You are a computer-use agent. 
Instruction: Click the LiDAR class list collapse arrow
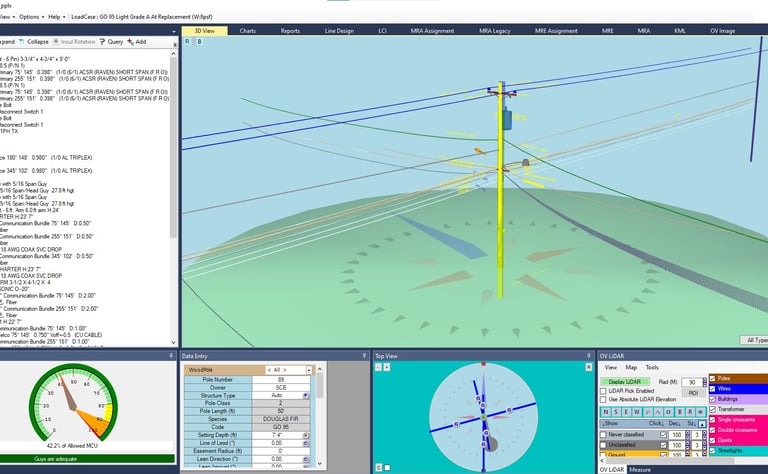tap(702, 424)
